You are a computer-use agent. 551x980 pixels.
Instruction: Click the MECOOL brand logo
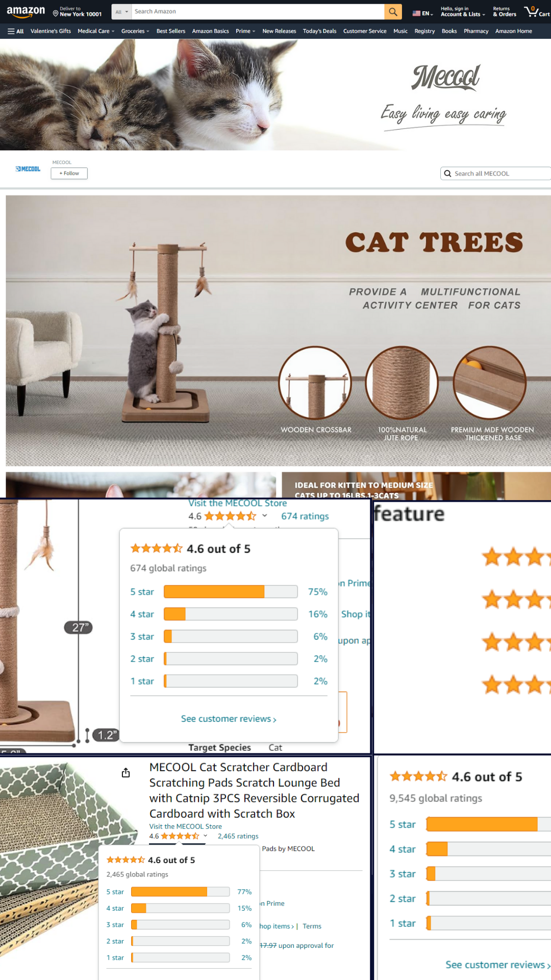pyautogui.click(x=28, y=169)
